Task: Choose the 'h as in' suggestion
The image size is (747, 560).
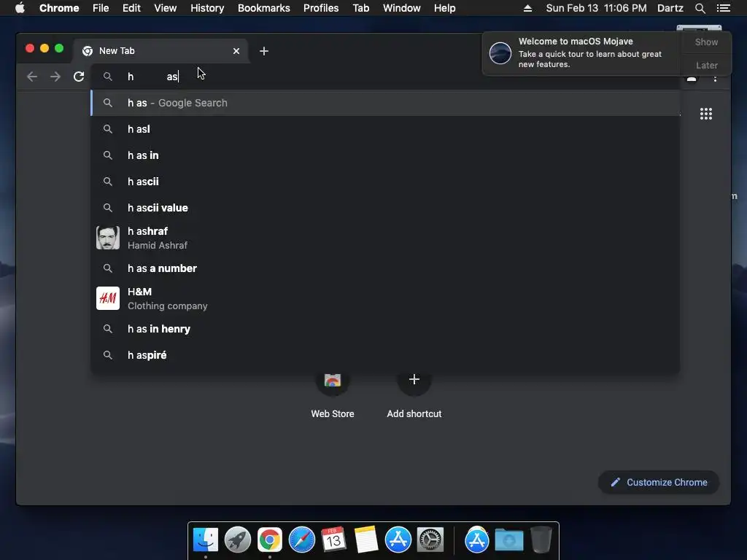Action: (385, 155)
